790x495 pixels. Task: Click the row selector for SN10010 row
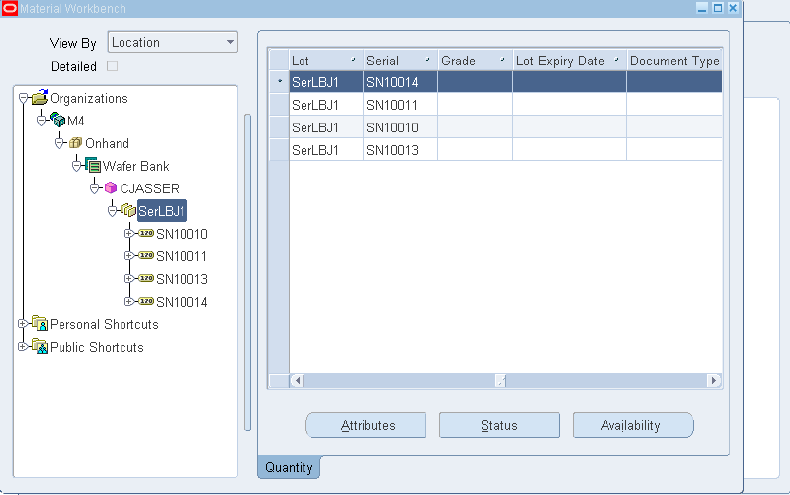[x=279, y=128]
